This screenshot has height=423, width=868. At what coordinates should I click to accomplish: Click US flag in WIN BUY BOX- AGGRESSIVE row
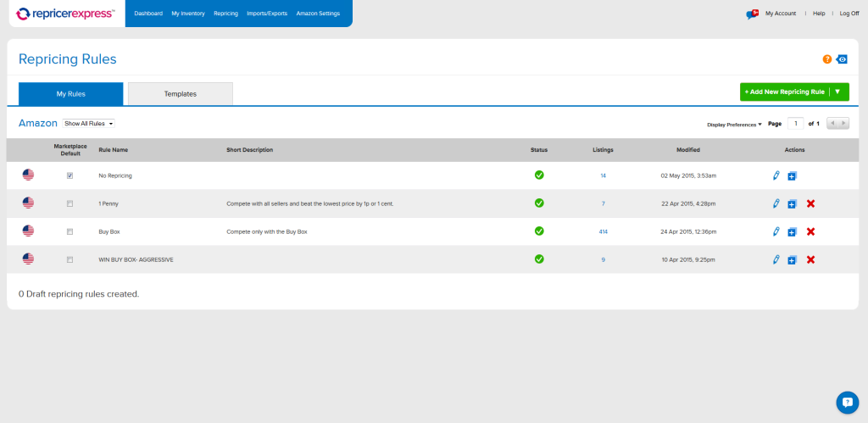[x=28, y=259]
